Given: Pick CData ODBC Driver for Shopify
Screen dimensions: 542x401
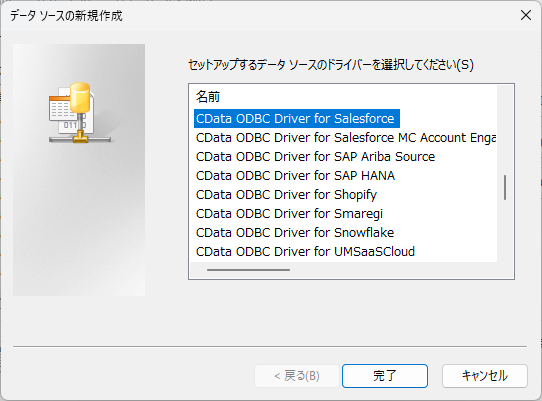Looking at the screenshot, I should [286, 195].
